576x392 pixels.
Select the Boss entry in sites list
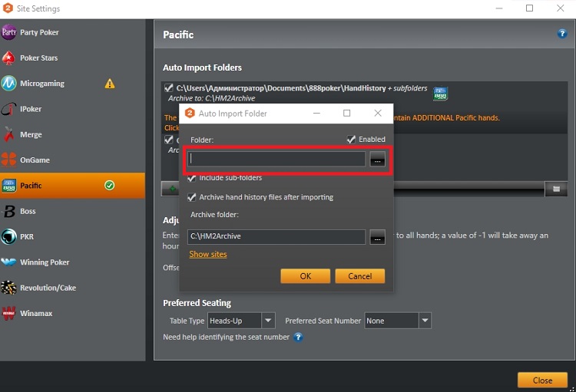(x=72, y=211)
